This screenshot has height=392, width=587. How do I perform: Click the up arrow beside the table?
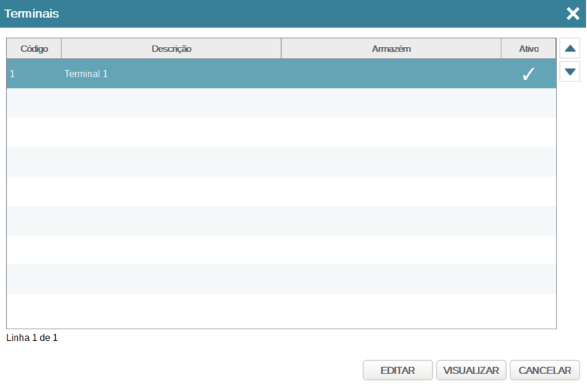point(570,49)
